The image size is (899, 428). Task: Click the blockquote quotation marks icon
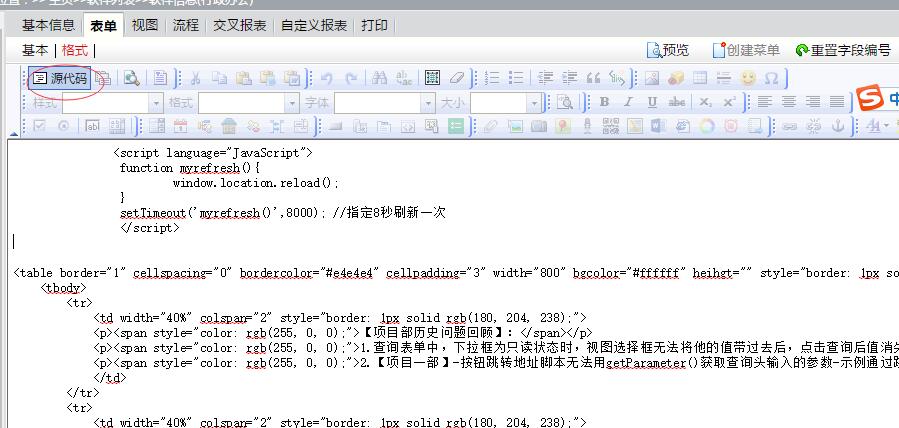[593, 78]
